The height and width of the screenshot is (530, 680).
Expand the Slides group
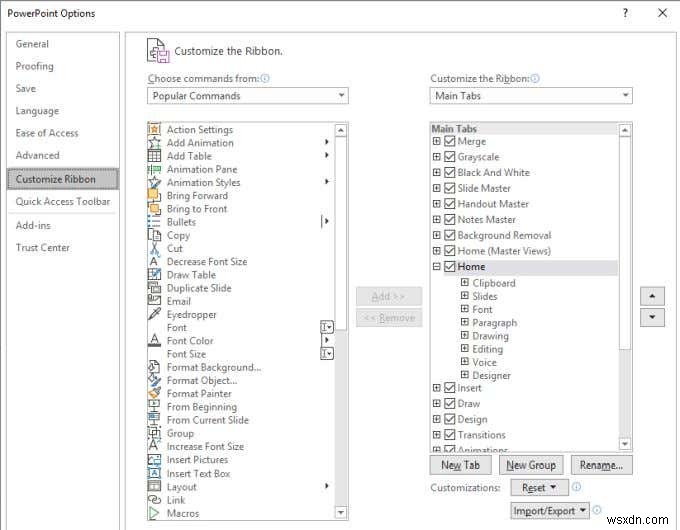[464, 296]
